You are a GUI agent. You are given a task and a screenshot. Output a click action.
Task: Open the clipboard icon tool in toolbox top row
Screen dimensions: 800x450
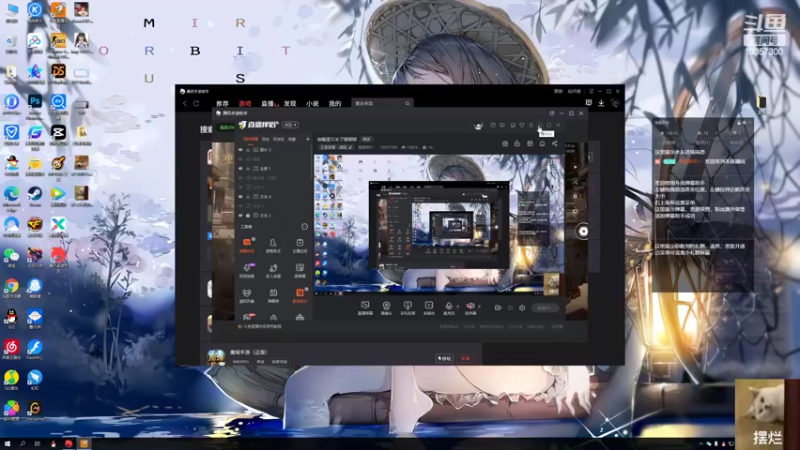299,245
